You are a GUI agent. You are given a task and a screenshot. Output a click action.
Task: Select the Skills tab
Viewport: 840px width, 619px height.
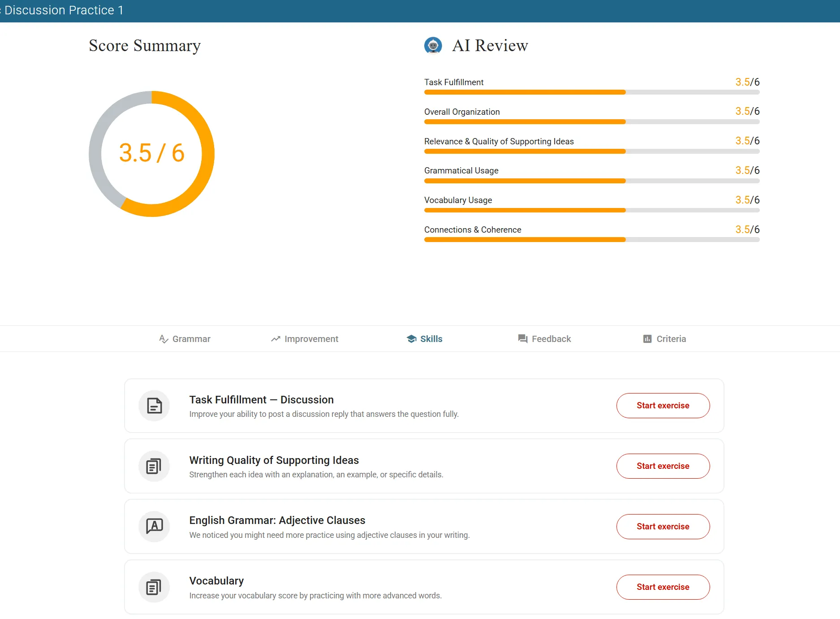(424, 339)
